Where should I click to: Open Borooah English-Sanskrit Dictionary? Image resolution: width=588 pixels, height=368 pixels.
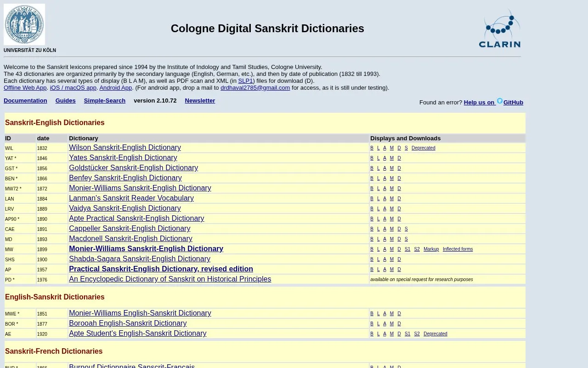click(x=128, y=323)
